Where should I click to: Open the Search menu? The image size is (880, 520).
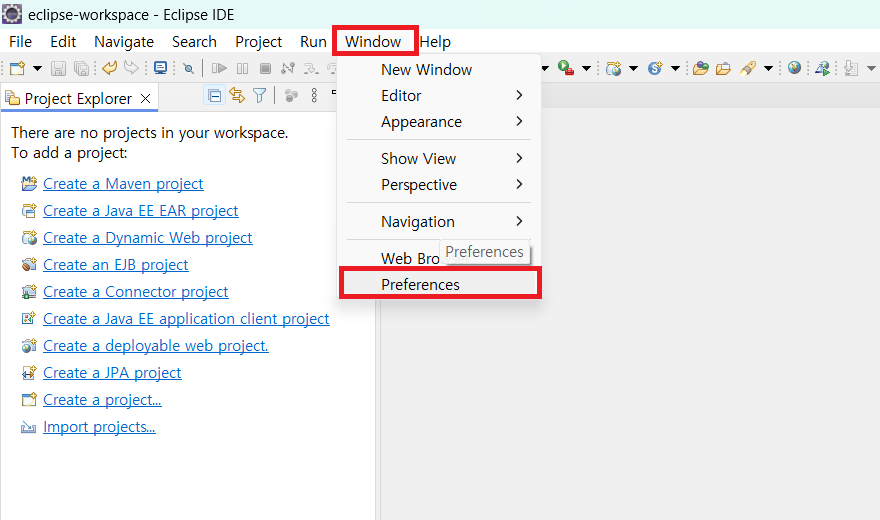[x=194, y=42]
